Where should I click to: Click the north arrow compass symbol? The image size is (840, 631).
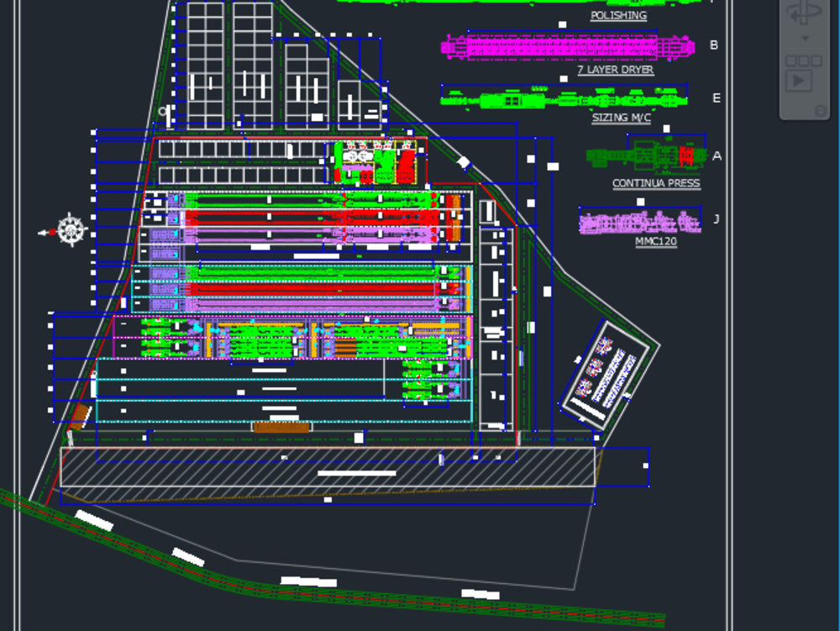pos(71,229)
